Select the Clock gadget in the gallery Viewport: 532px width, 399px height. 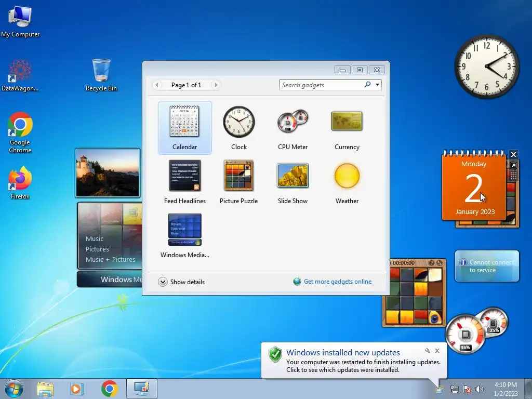pos(239,128)
